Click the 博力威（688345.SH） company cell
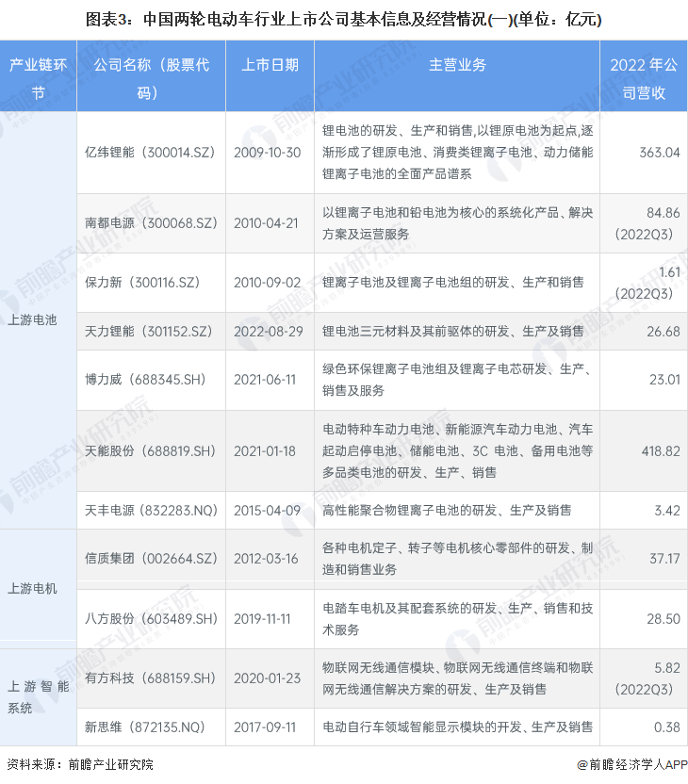The width and height of the screenshot is (688, 784). [150, 380]
